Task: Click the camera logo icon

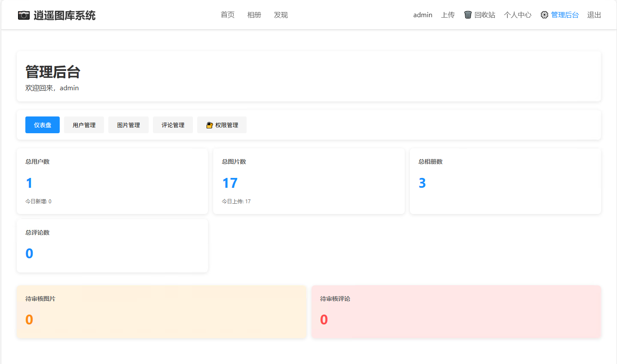Action: (24, 15)
